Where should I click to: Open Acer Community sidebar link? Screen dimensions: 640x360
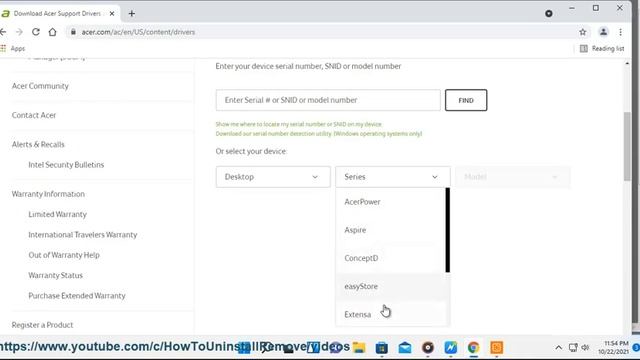[x=40, y=86]
